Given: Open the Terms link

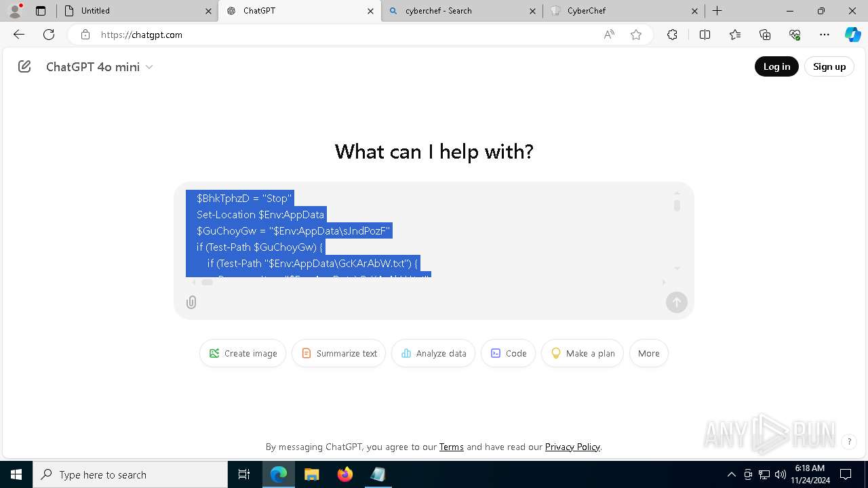Looking at the screenshot, I should point(452,447).
